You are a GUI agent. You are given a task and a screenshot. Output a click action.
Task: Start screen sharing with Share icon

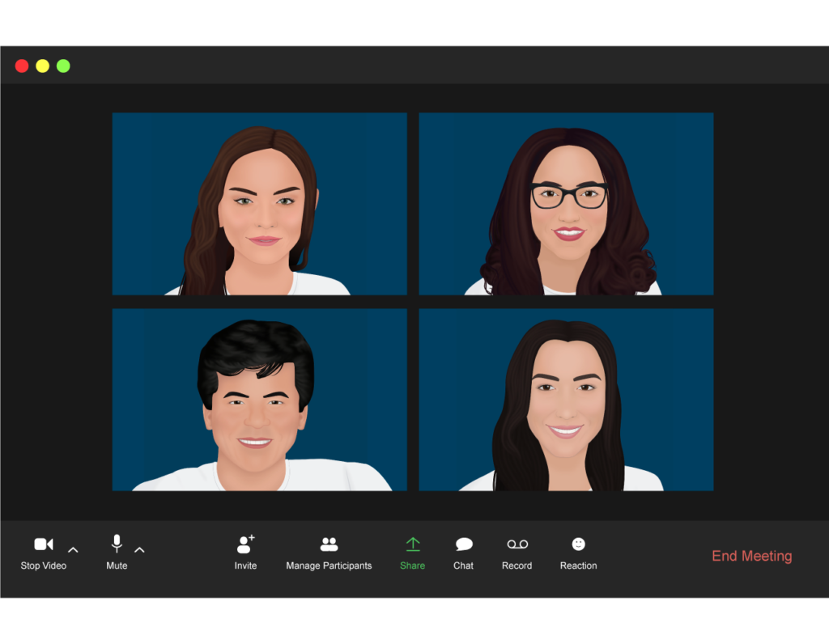[412, 544]
